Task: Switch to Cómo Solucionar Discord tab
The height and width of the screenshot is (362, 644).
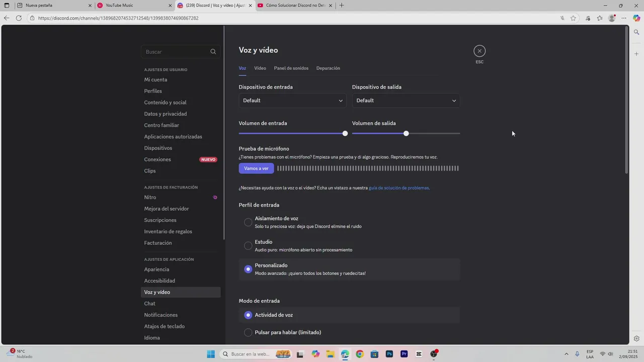Action: (295, 6)
